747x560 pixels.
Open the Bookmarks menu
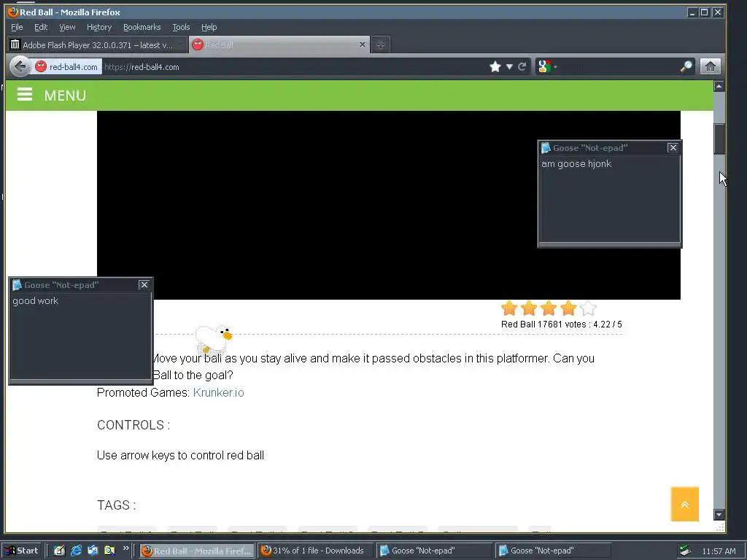click(142, 27)
